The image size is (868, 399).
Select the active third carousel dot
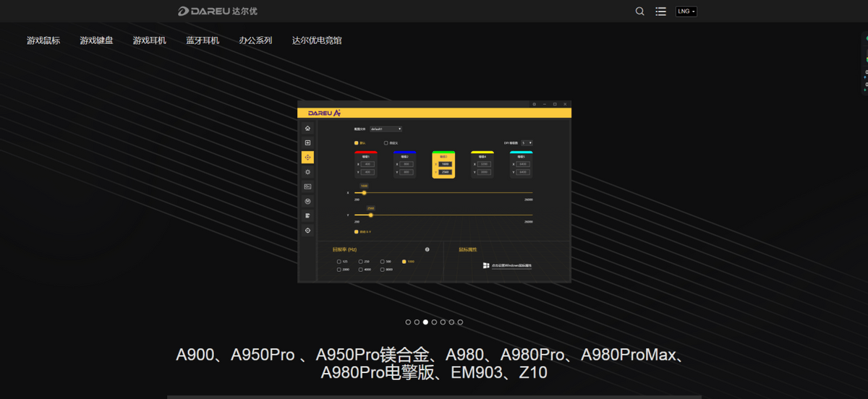tap(425, 322)
